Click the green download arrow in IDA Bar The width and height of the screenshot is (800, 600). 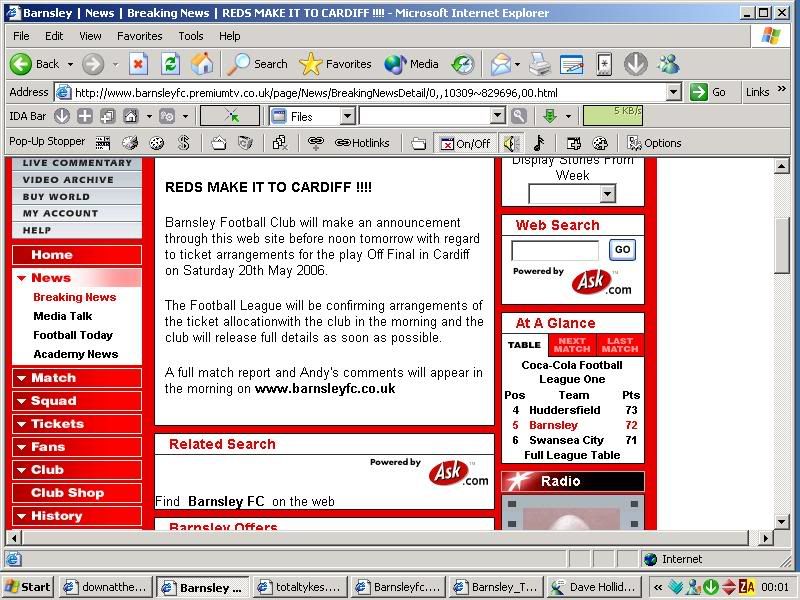click(549, 116)
